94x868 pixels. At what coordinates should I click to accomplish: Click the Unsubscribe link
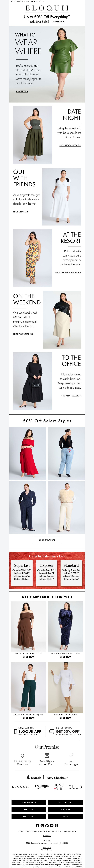pyautogui.click(x=47, y=836)
